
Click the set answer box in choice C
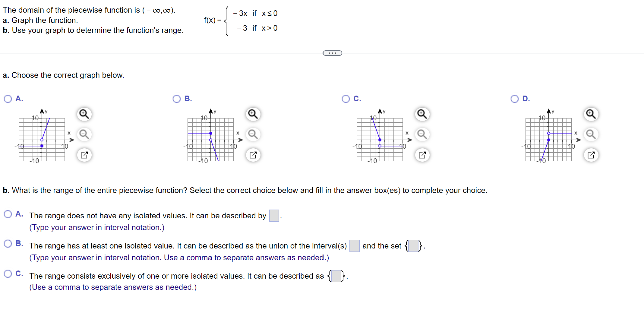tap(336, 276)
